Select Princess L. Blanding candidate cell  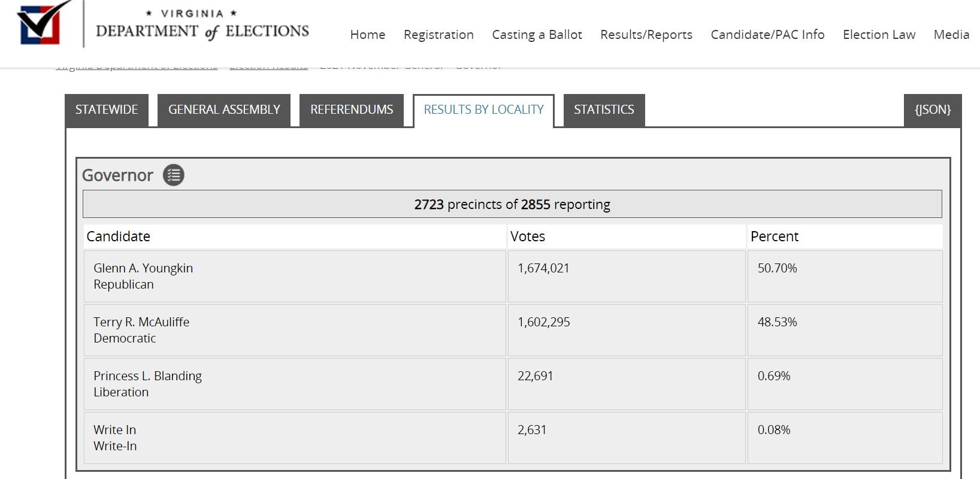[x=295, y=384]
